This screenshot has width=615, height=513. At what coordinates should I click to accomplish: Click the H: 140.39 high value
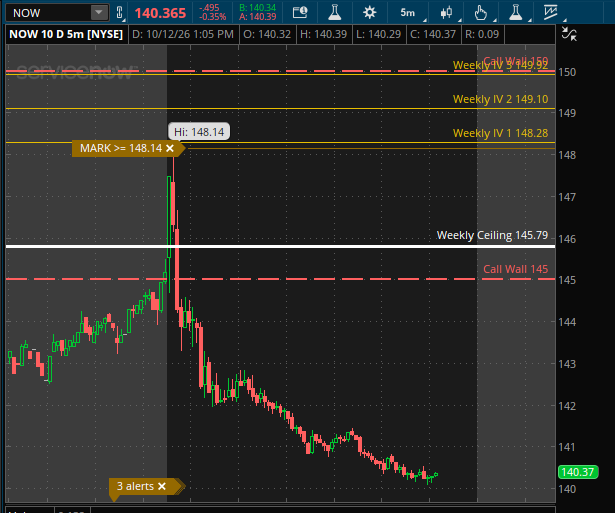tap(324, 34)
